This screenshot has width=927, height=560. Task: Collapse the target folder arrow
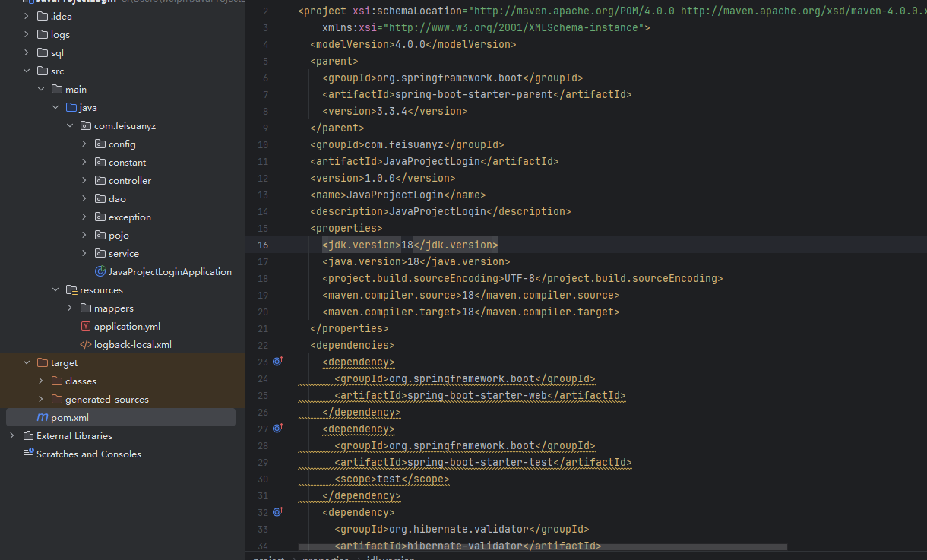27,362
